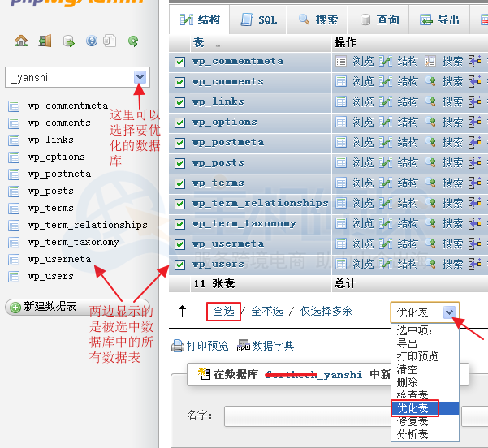Uncheck the wp_links checkbox
Screen dimensions: 488x448
[179, 102]
